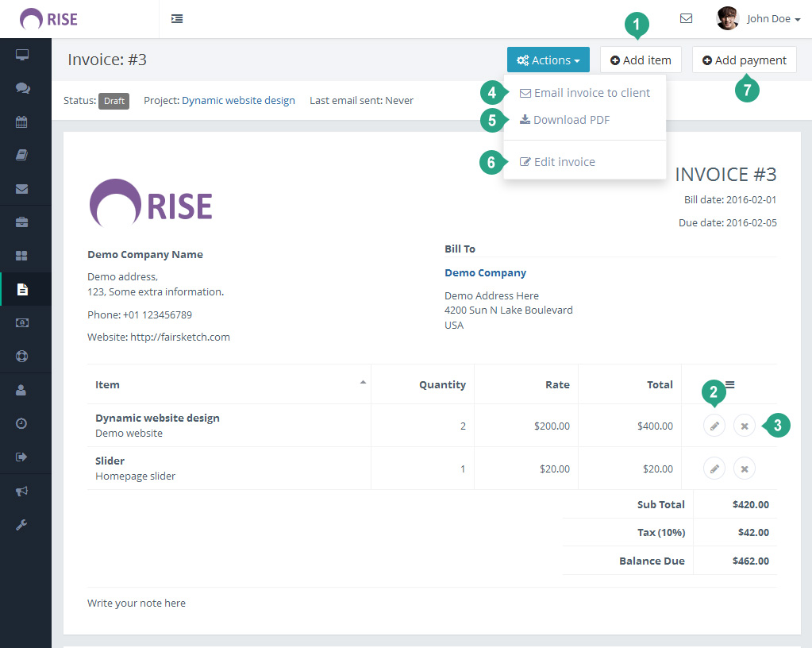
Task: Click the envelope icon in top bar
Action: tap(686, 18)
